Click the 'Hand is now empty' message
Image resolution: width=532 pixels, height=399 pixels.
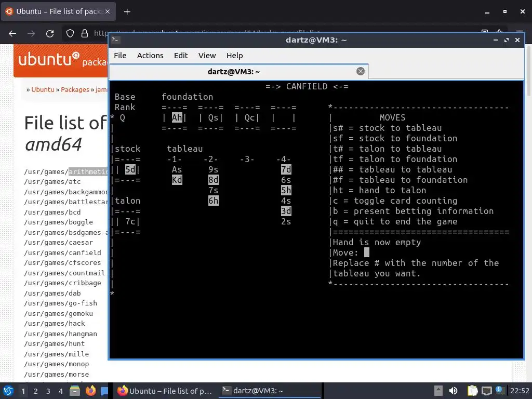tap(377, 242)
